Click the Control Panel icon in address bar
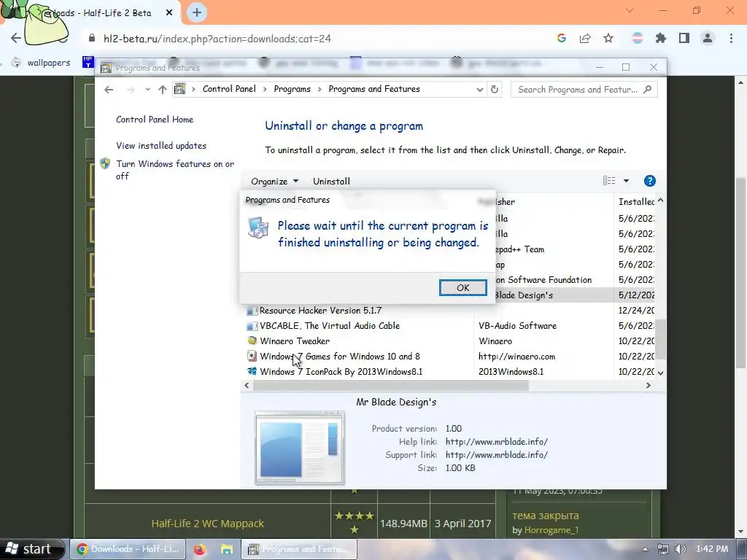The width and height of the screenshot is (747, 560). [x=180, y=89]
